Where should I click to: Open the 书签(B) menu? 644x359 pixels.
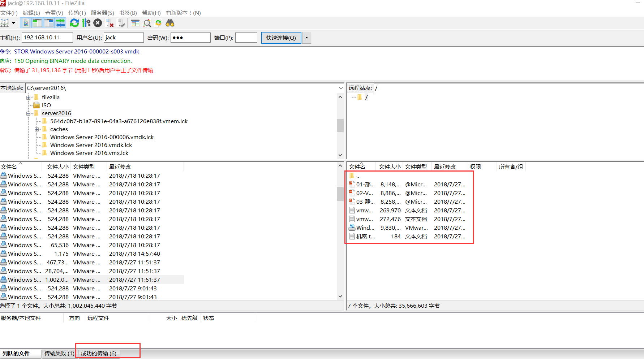(x=128, y=13)
